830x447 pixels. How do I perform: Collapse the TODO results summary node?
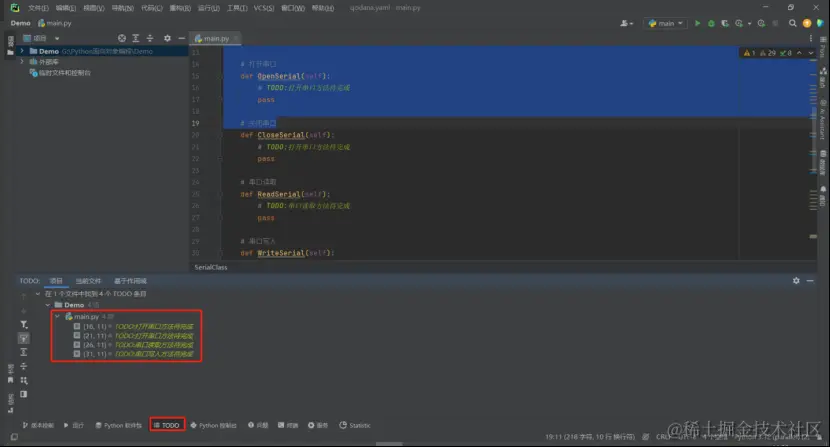[x=38, y=293]
